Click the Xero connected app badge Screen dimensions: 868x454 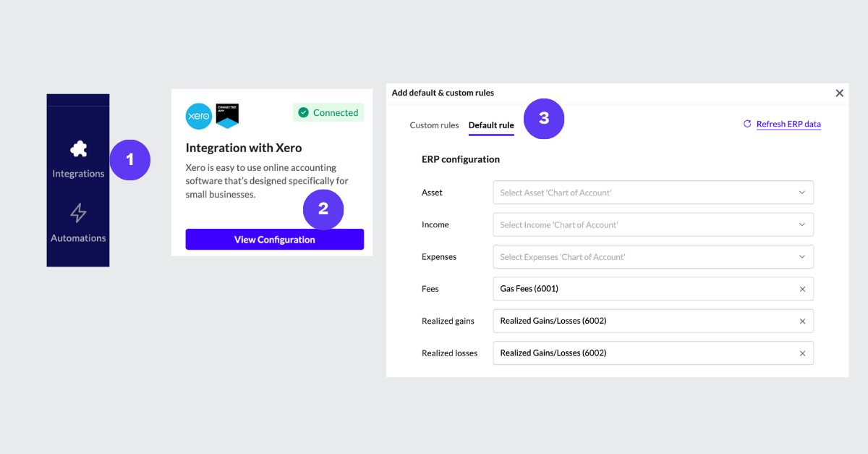point(227,116)
